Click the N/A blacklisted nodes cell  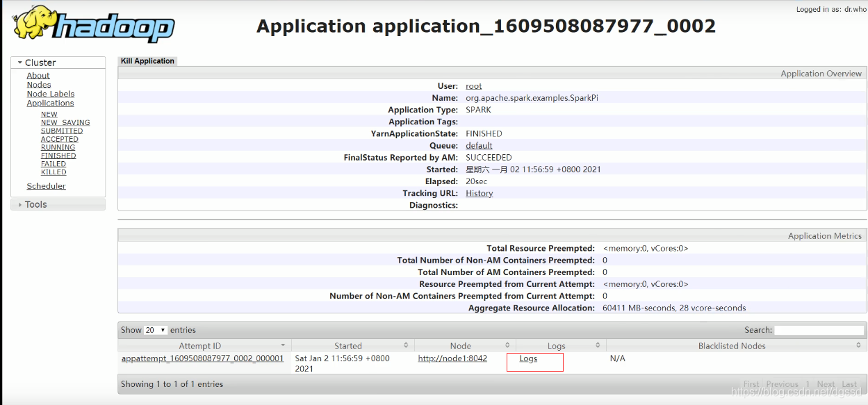point(617,358)
